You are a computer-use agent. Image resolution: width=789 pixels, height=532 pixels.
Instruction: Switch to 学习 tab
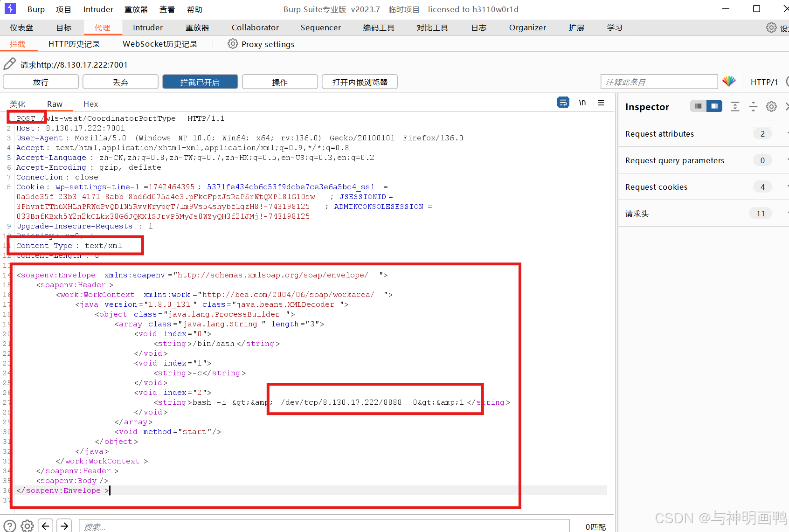[x=615, y=28]
